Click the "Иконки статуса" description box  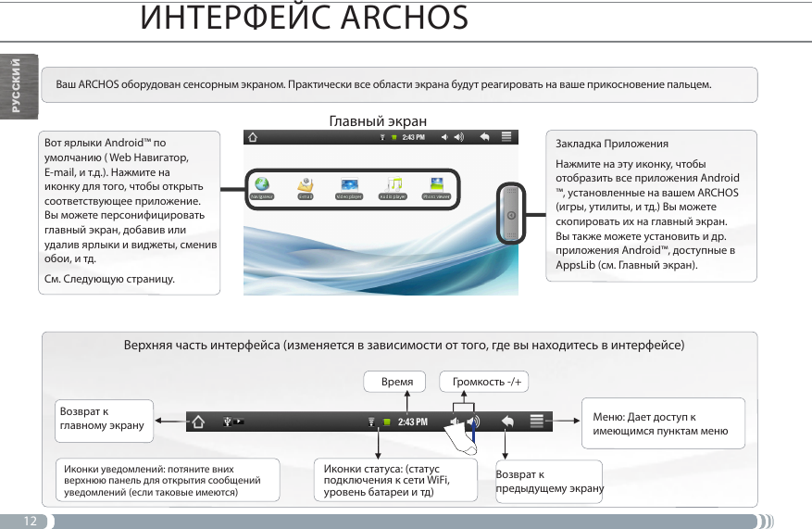point(395,480)
